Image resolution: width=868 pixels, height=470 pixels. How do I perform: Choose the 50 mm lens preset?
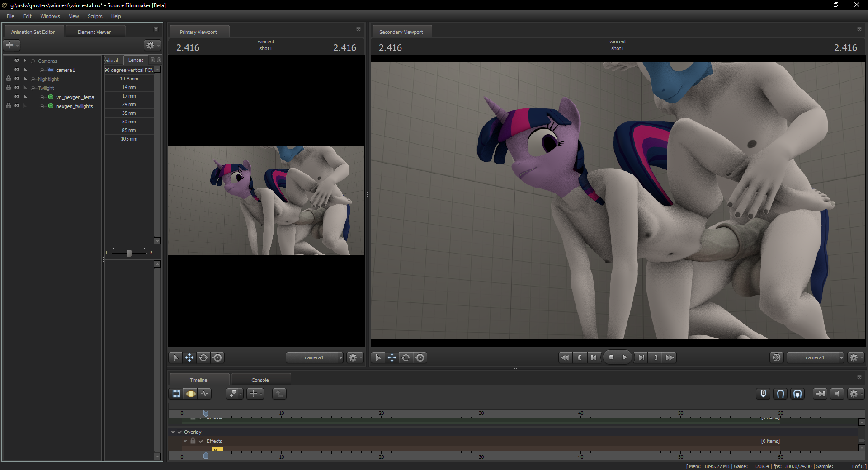pyautogui.click(x=129, y=122)
